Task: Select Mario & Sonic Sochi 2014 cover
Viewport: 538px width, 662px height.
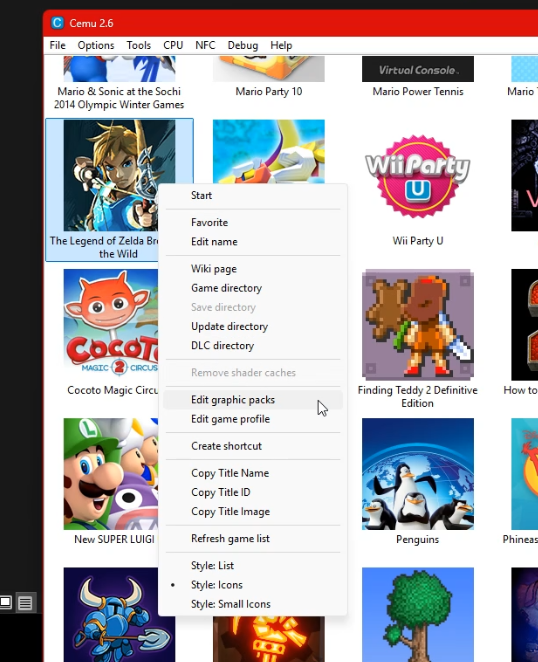Action: pos(119,69)
